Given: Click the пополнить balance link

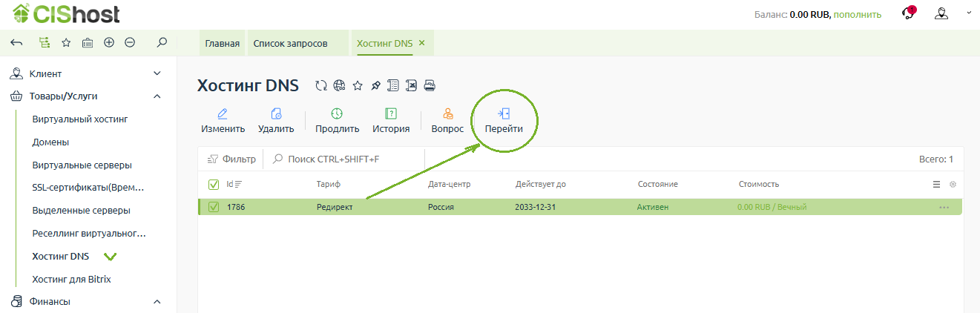Looking at the screenshot, I should 857,14.
